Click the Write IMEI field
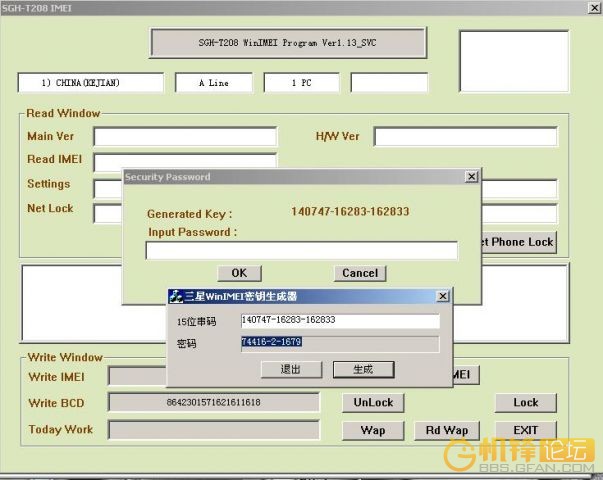Screen dimensions: 603x480 pos(137,376)
